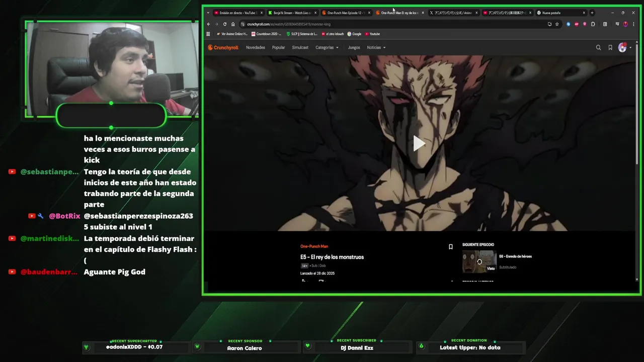This screenshot has height=362, width=644.
Task: Open the Google bookmark
Action: (x=354, y=34)
